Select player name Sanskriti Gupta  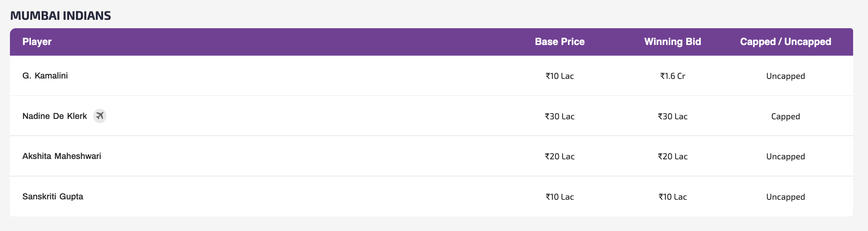click(x=53, y=196)
